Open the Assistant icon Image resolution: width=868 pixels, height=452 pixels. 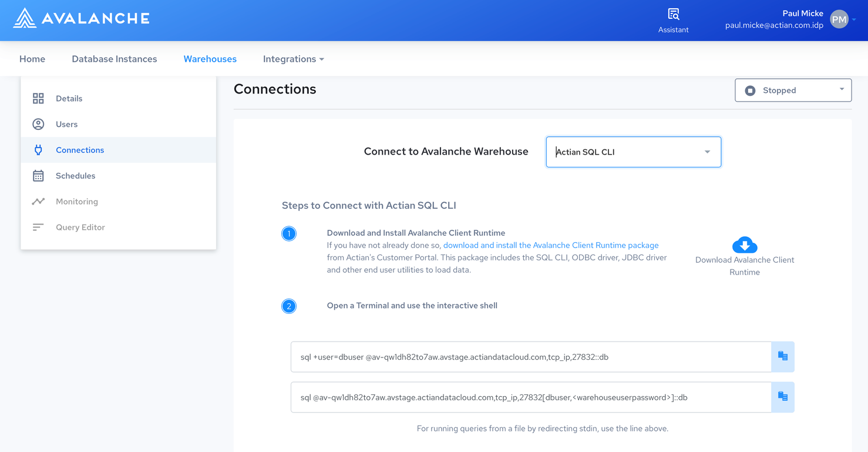pos(674,14)
